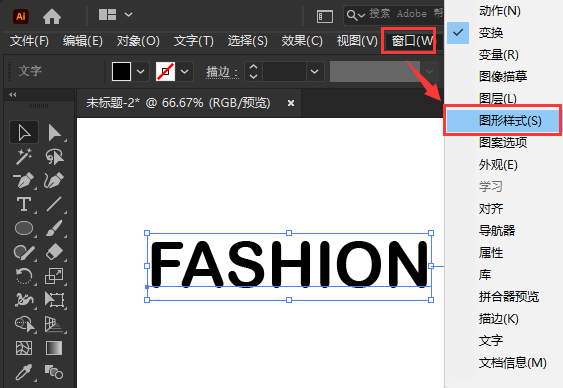Select the Pen tool
The width and height of the screenshot is (563, 388).
pyautogui.click(x=24, y=180)
